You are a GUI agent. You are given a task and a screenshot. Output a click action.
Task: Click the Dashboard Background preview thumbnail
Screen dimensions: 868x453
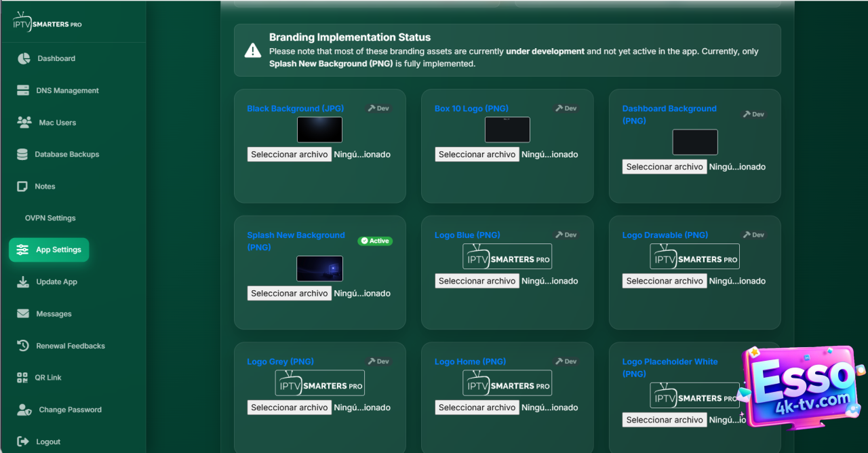coord(694,142)
